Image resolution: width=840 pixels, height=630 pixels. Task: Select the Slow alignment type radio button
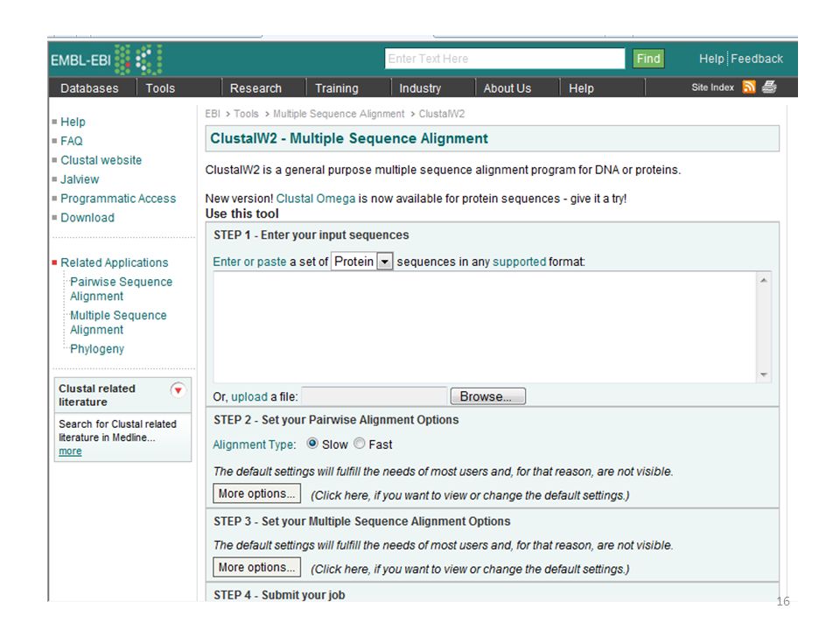pos(311,444)
